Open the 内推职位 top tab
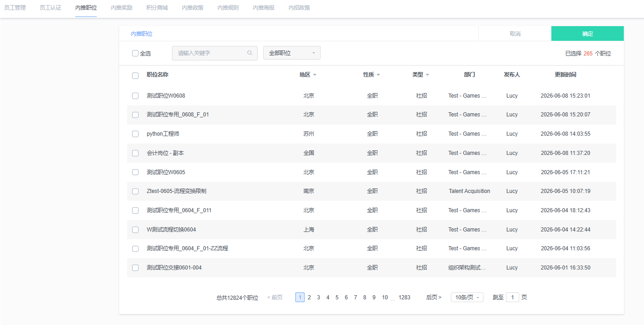This screenshot has height=325, width=644. [86, 8]
